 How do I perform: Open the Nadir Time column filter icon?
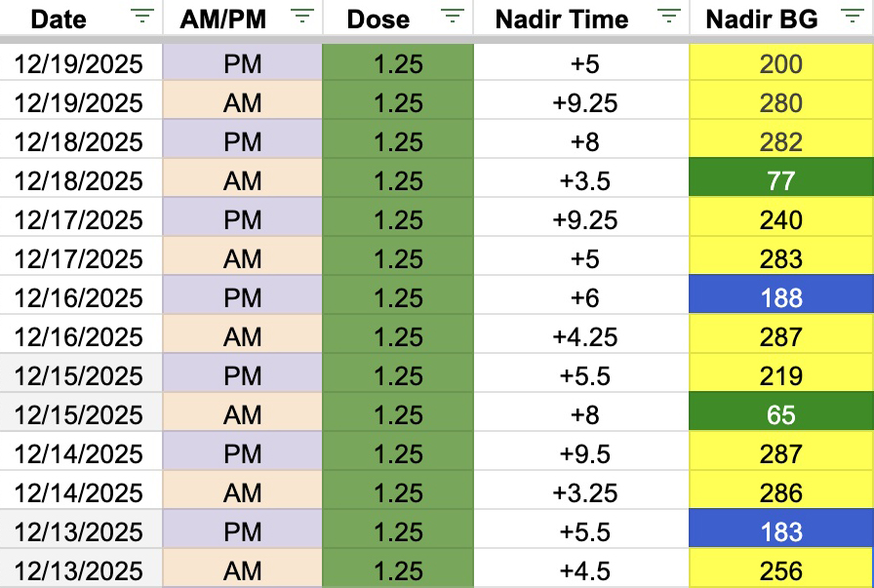pos(668,17)
